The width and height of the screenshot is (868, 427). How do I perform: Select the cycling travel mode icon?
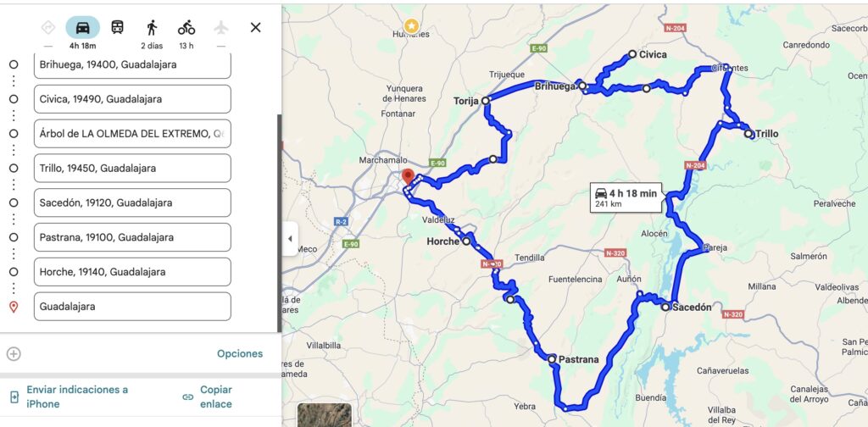(186, 27)
